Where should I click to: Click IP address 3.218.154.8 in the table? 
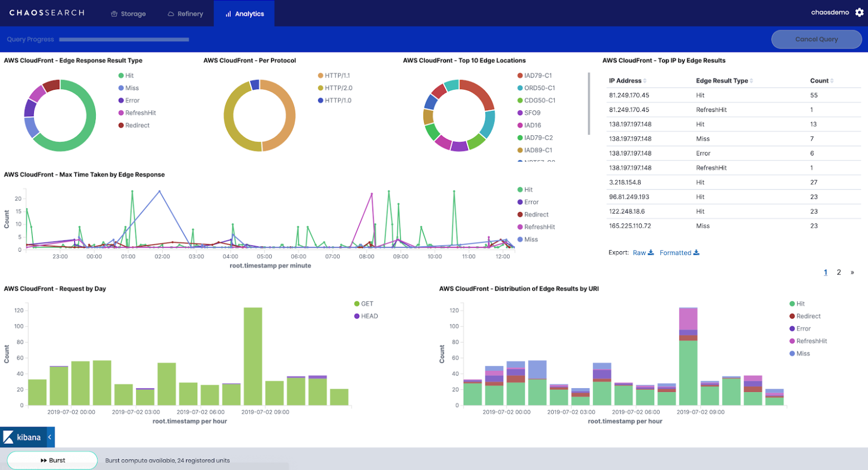(x=625, y=183)
